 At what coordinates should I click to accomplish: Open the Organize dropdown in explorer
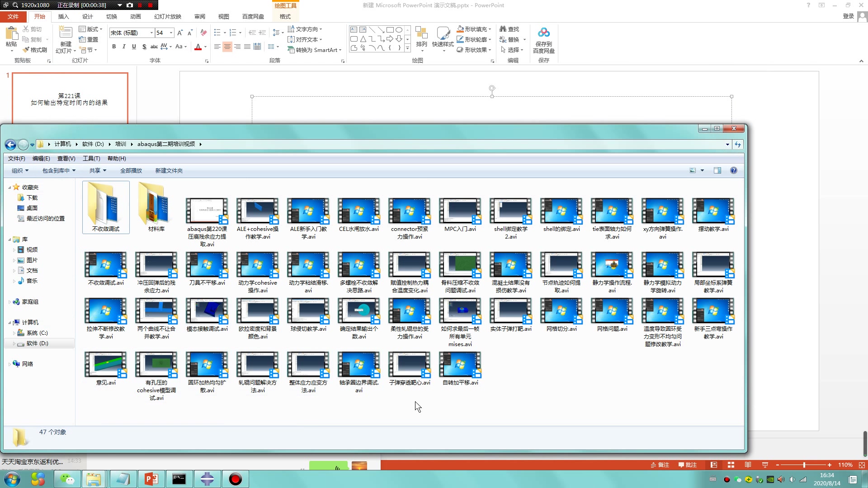coord(20,170)
